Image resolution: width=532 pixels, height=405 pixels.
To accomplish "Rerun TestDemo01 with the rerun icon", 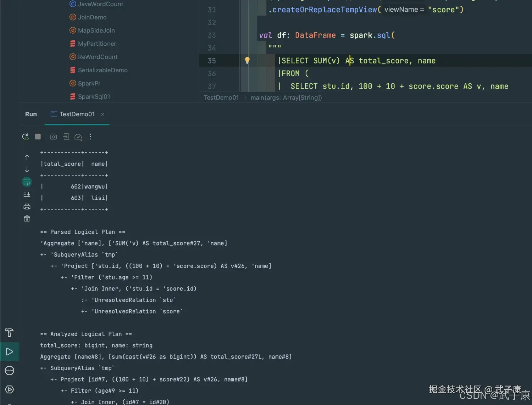I will pyautogui.click(x=26, y=137).
